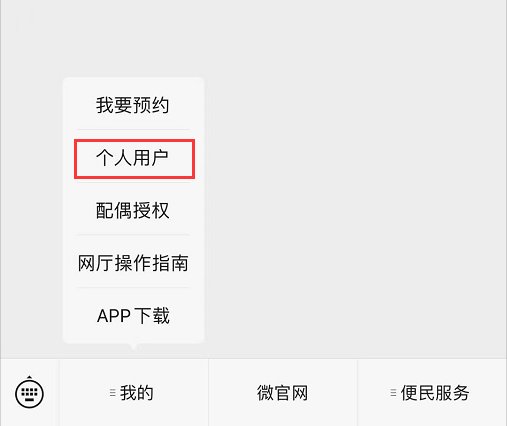Viewport: 507px width, 426px height.
Task: Switch to keyboard input mode icon
Action: 29,392
